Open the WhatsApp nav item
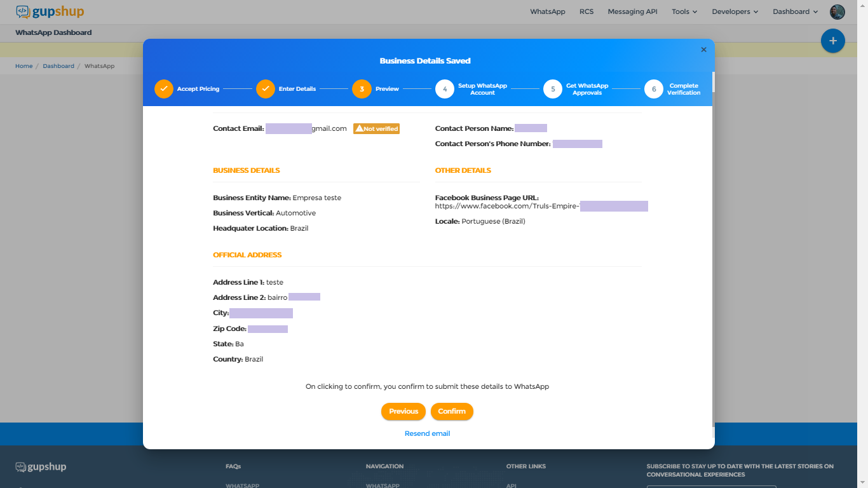 (548, 11)
